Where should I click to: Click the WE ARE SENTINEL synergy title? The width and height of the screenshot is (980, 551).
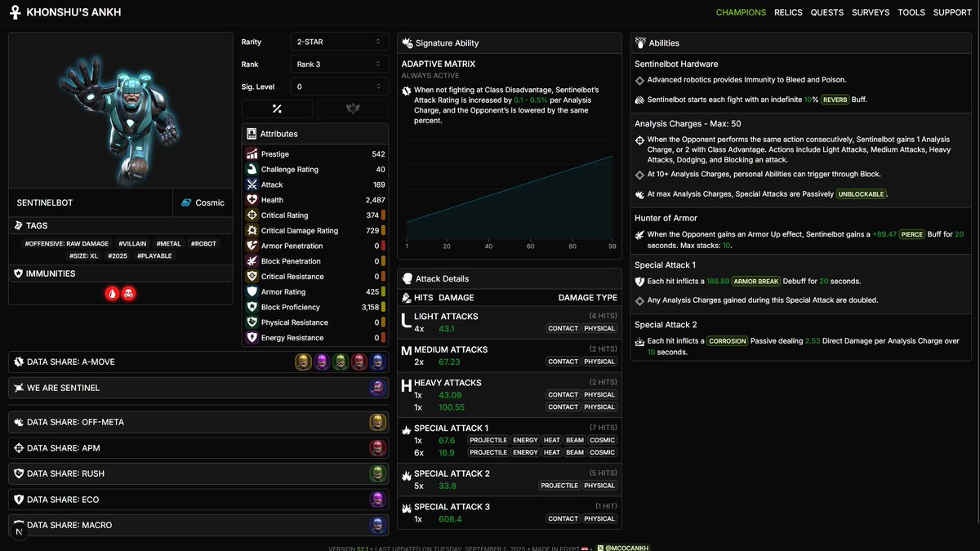pyautogui.click(x=63, y=388)
